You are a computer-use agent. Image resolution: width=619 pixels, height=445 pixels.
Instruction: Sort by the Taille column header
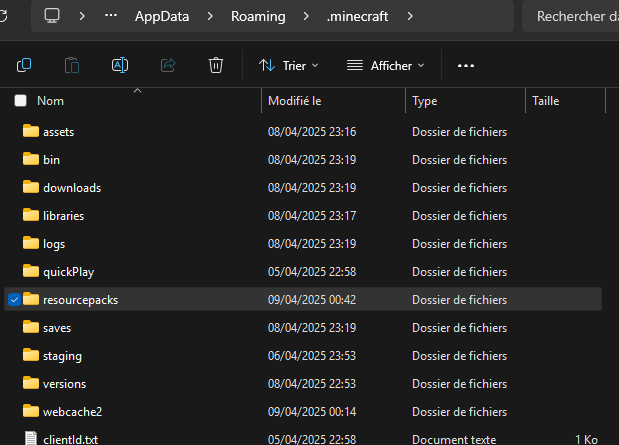tap(546, 101)
